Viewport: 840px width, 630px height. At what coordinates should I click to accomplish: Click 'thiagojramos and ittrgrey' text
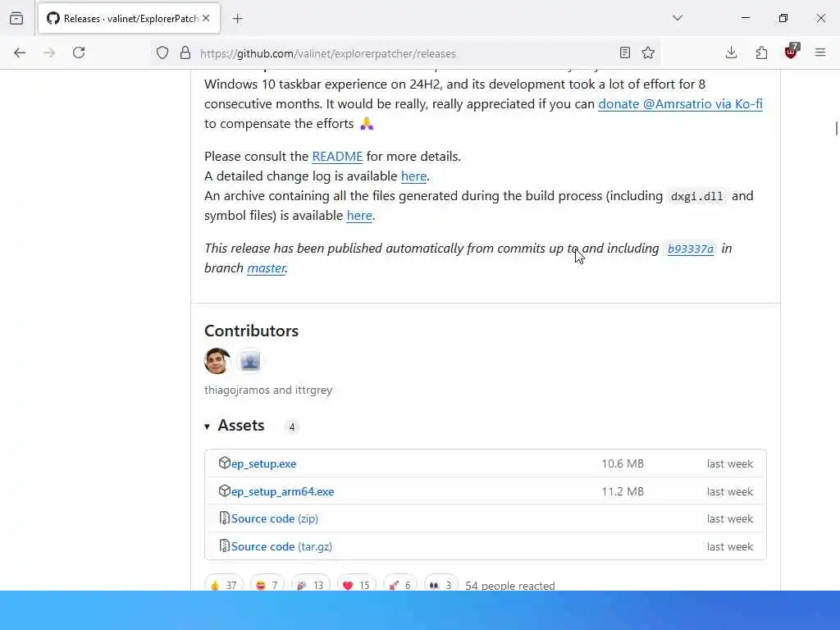tap(268, 390)
